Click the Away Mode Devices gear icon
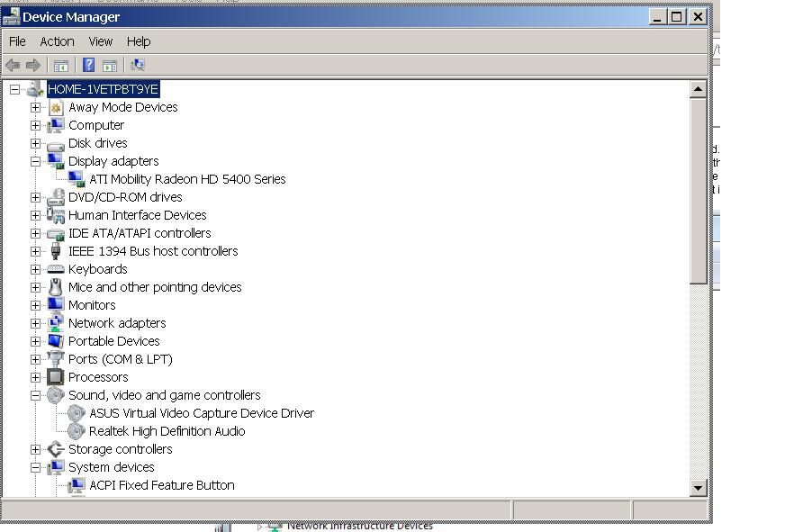The height and width of the screenshot is (532, 803). click(x=55, y=107)
